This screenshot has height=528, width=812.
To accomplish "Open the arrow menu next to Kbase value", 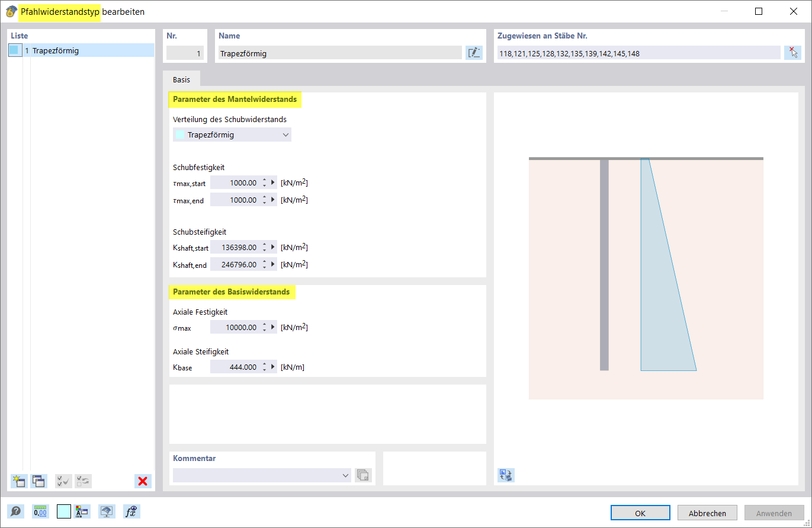I will pos(272,367).
